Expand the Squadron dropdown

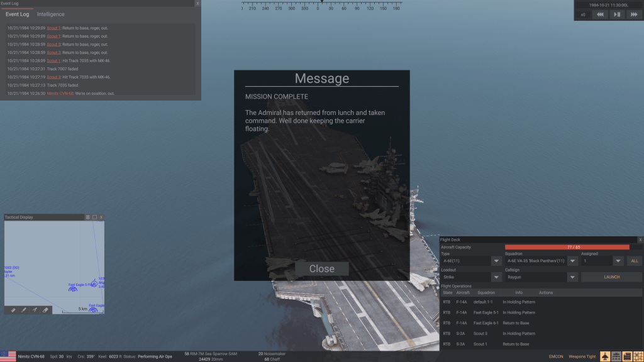point(572,261)
